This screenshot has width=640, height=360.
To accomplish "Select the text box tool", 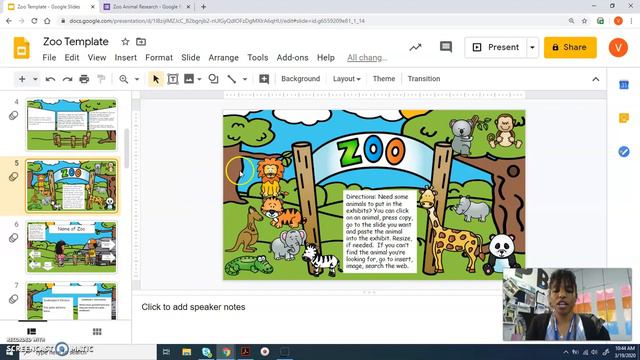I will (x=173, y=79).
